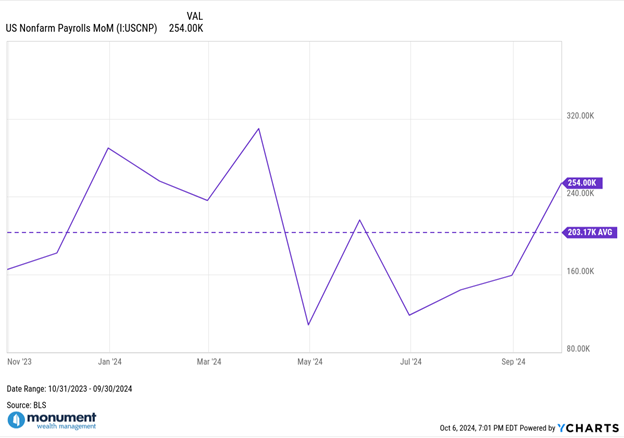Screen dimensions: 624x438
Task: Click the Oct 6, 2024 timestamp text
Action: pos(478,428)
